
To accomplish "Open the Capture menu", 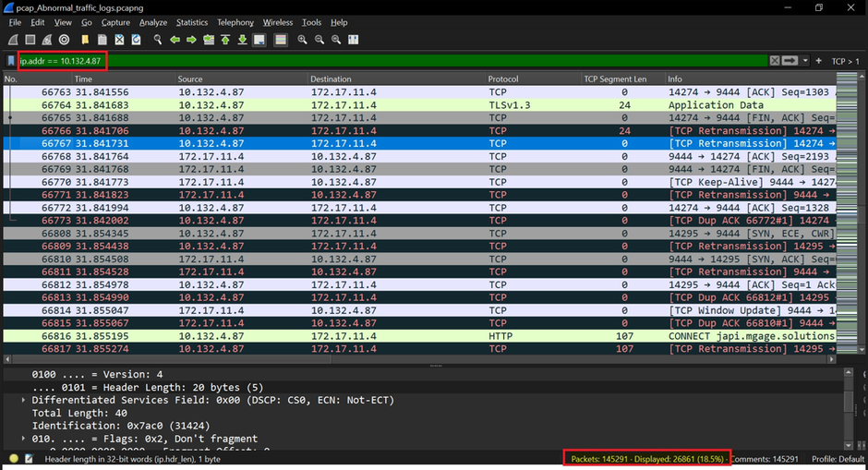I will point(115,22).
